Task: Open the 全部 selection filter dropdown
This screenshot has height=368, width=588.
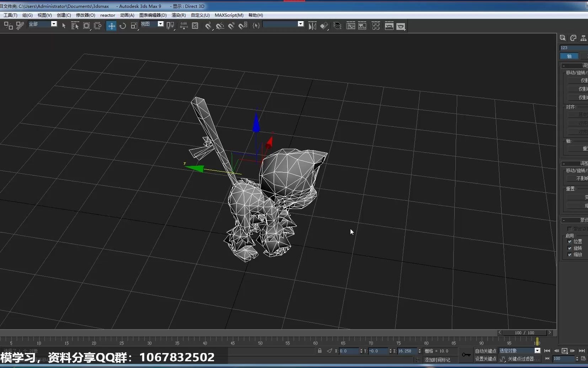Action: (x=54, y=24)
